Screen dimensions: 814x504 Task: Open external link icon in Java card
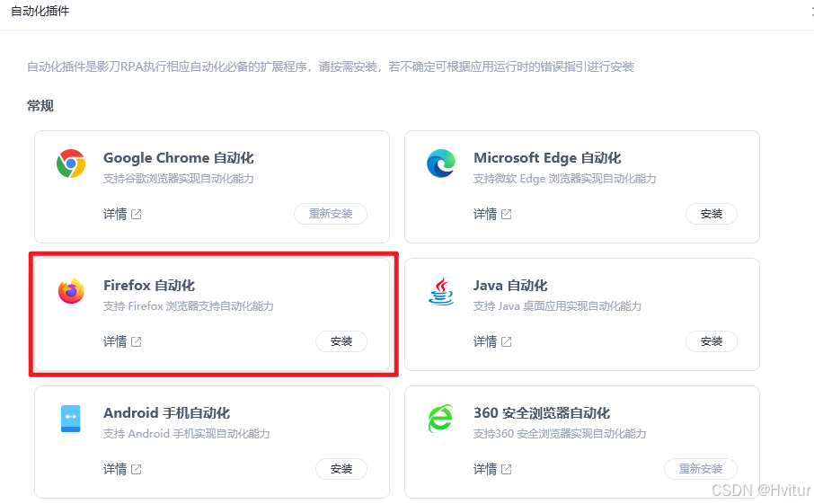506,341
